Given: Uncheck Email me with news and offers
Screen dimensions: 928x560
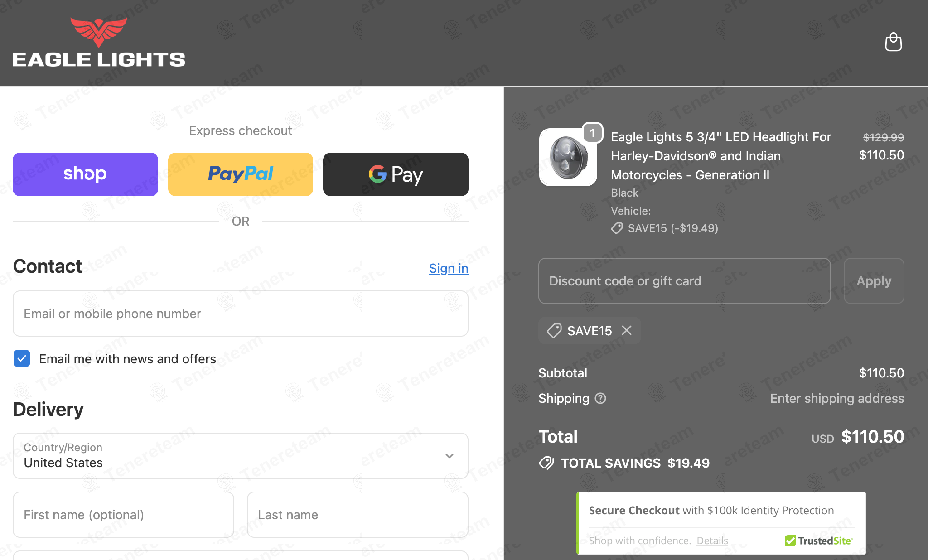Looking at the screenshot, I should tap(22, 358).
